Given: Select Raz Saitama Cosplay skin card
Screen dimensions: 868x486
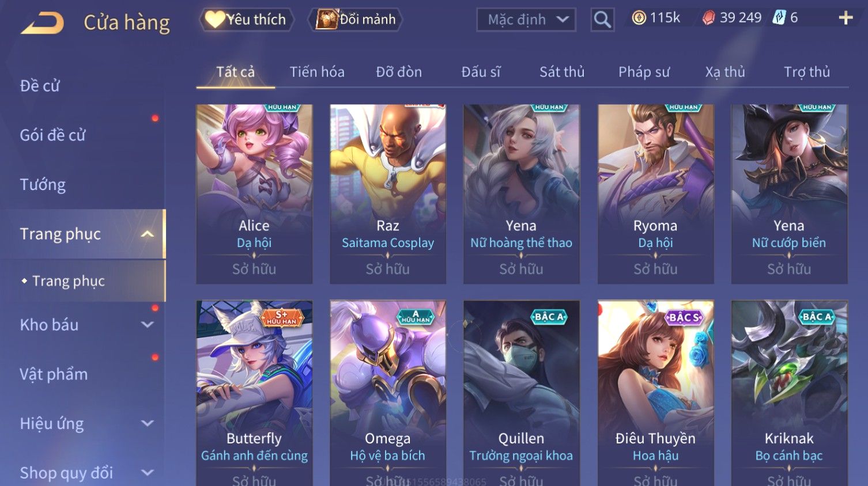Looking at the screenshot, I should [388, 194].
